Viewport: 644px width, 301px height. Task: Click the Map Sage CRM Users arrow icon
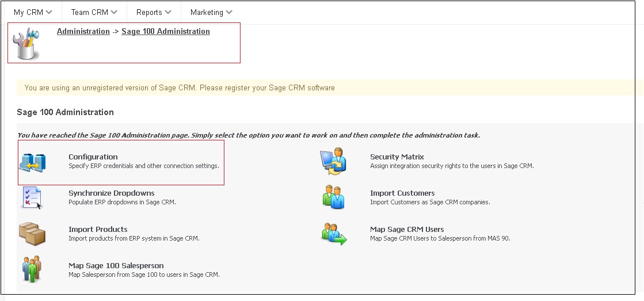[x=334, y=234]
